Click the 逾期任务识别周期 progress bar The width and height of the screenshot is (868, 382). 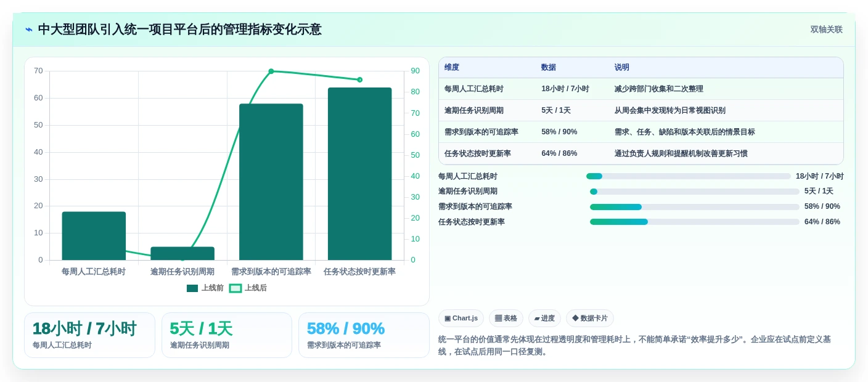point(695,192)
